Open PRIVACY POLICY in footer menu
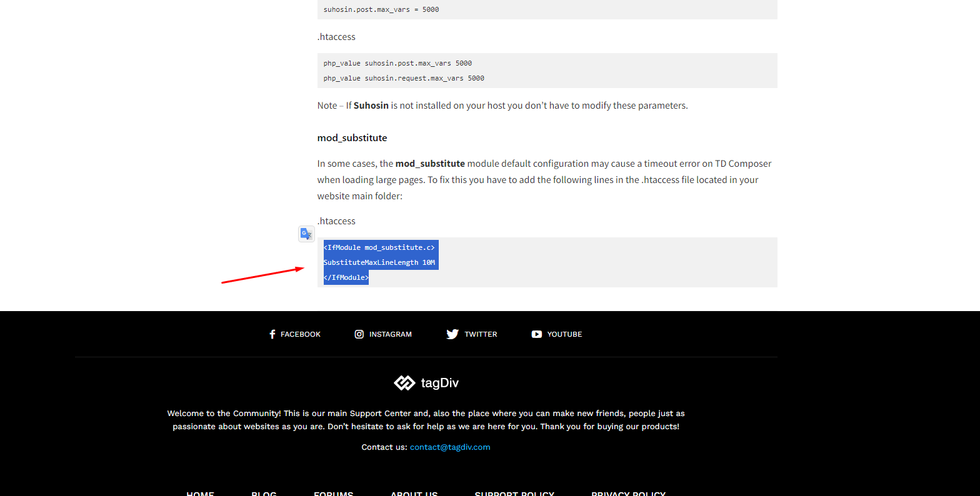The height and width of the screenshot is (496, 980). click(629, 494)
